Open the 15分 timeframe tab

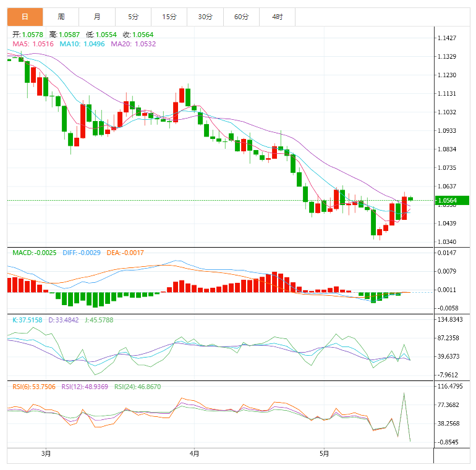pos(169,17)
